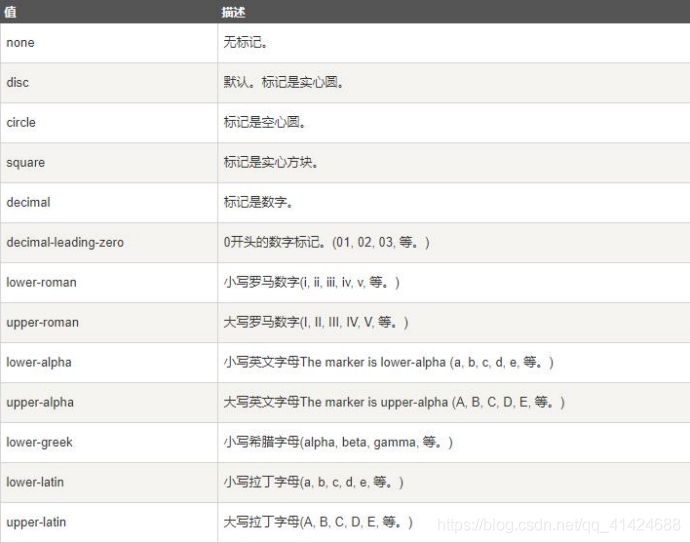Select the 'lower-latin' value cell

click(x=109, y=482)
